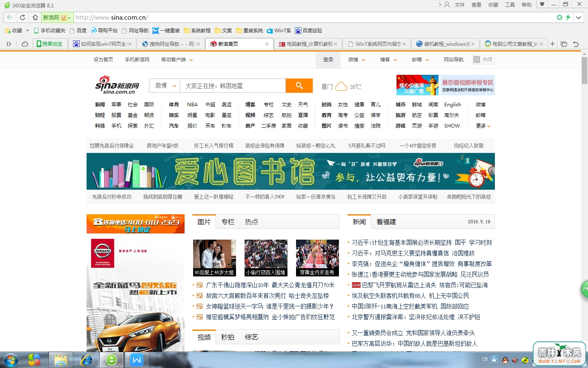Expand the 移动客户端 dropdown
The width and height of the screenshot is (588, 368).
(191, 60)
